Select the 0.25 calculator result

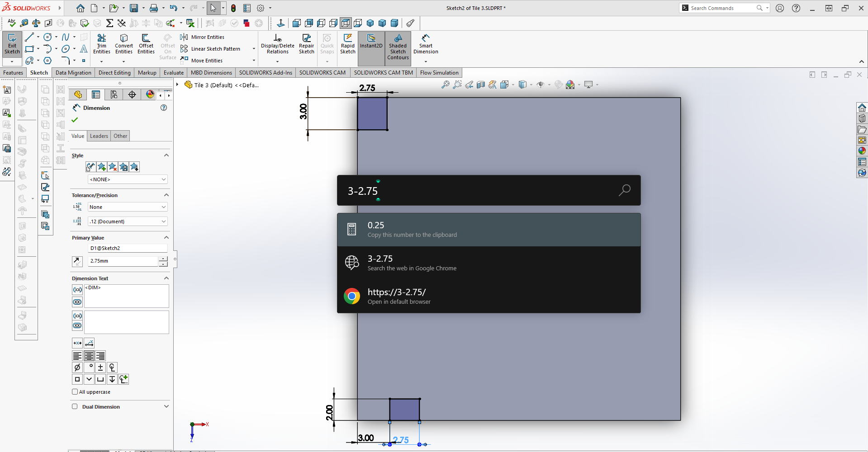pos(489,230)
